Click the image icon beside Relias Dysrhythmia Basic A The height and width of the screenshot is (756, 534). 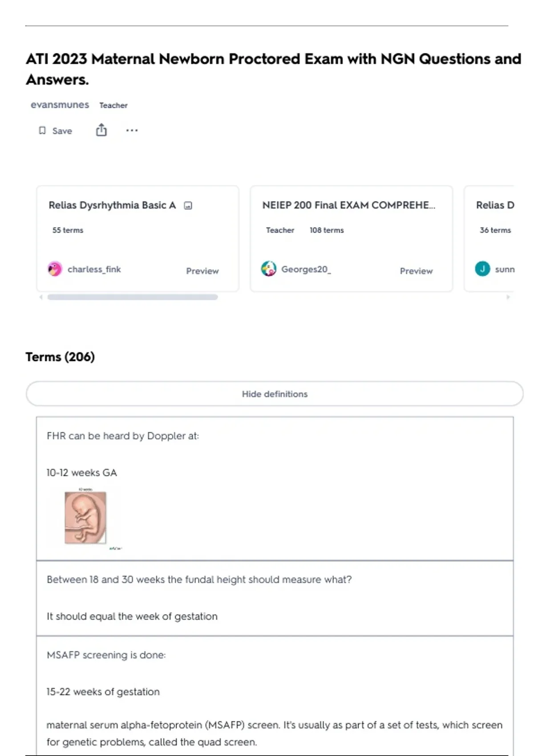coord(188,205)
